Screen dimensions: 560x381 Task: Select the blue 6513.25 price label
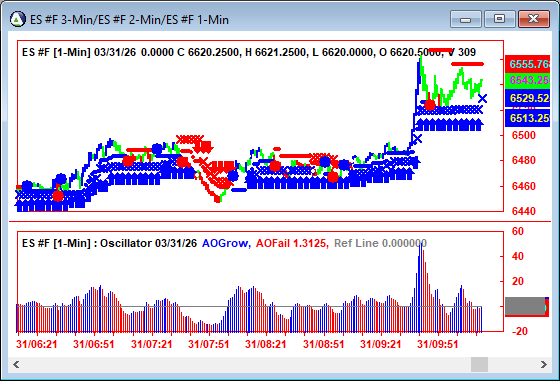point(528,118)
